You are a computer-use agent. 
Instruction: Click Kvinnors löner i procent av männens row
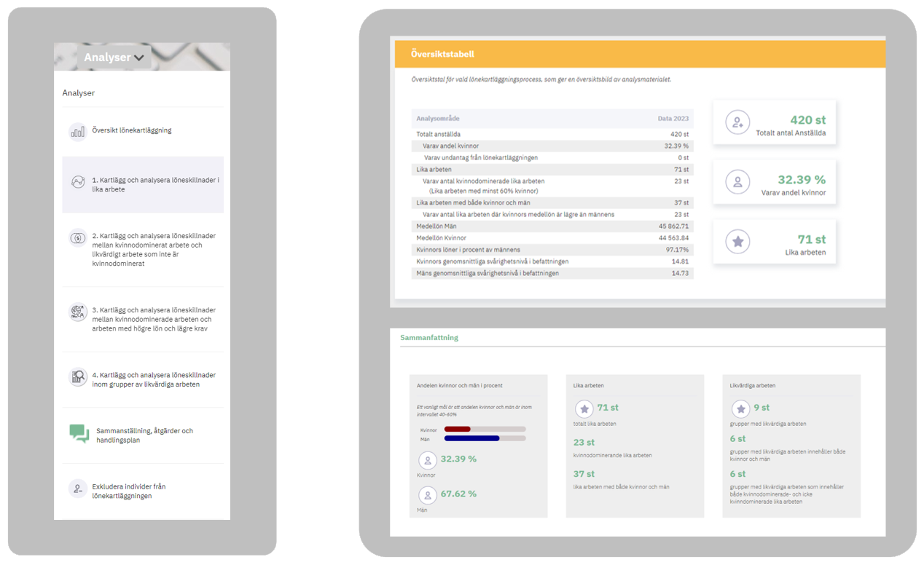point(552,250)
